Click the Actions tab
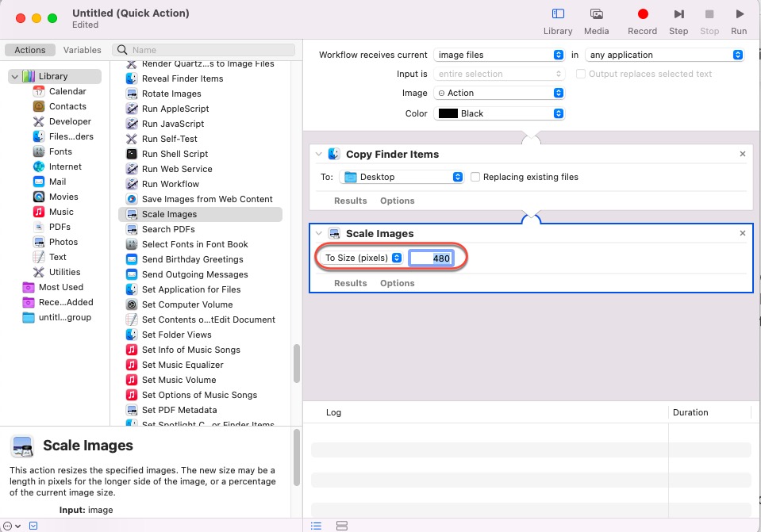 point(29,49)
